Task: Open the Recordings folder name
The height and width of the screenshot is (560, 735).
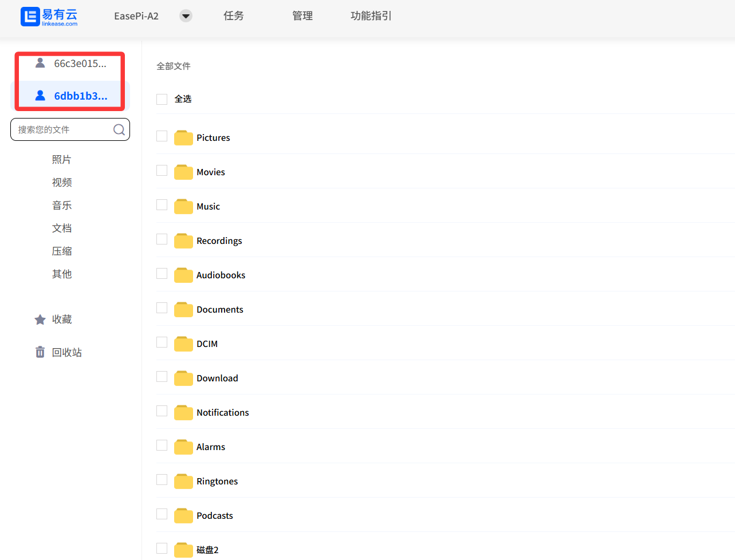Action: click(x=219, y=241)
